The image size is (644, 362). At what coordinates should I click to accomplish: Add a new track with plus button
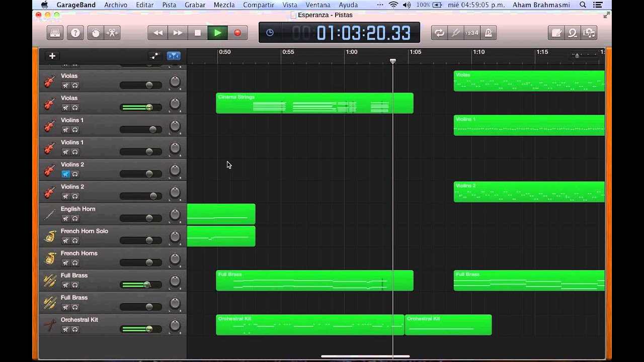tap(52, 56)
